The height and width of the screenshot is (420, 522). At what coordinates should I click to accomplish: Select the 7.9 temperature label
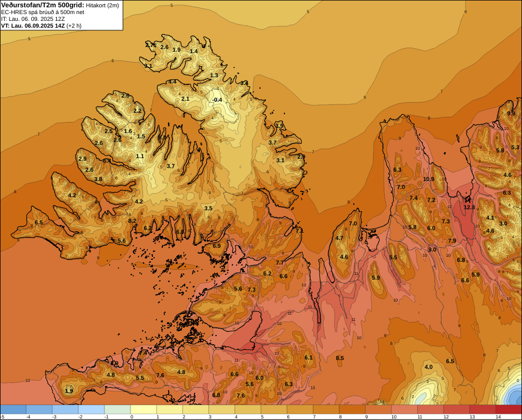click(x=452, y=241)
